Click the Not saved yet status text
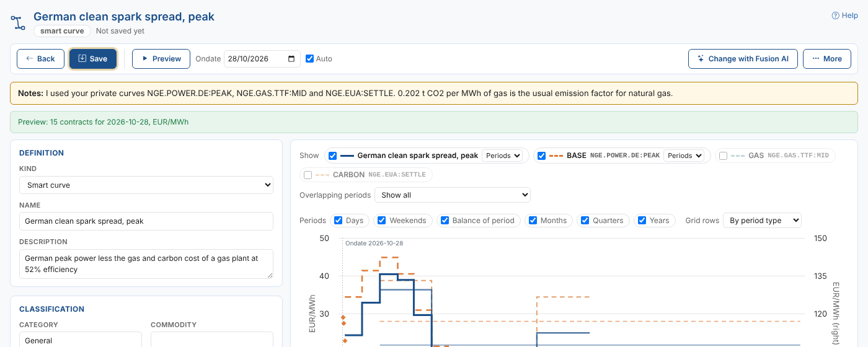Screen dimensions: 868x347 [120, 31]
